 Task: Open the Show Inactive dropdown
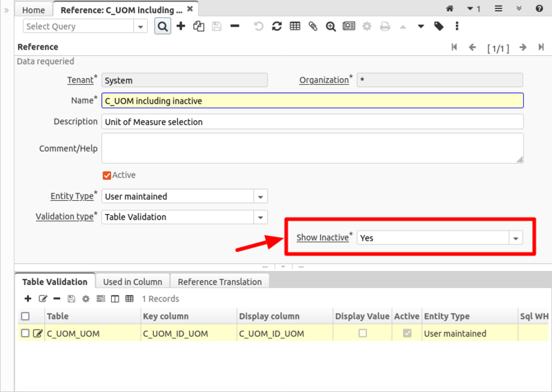pos(515,237)
